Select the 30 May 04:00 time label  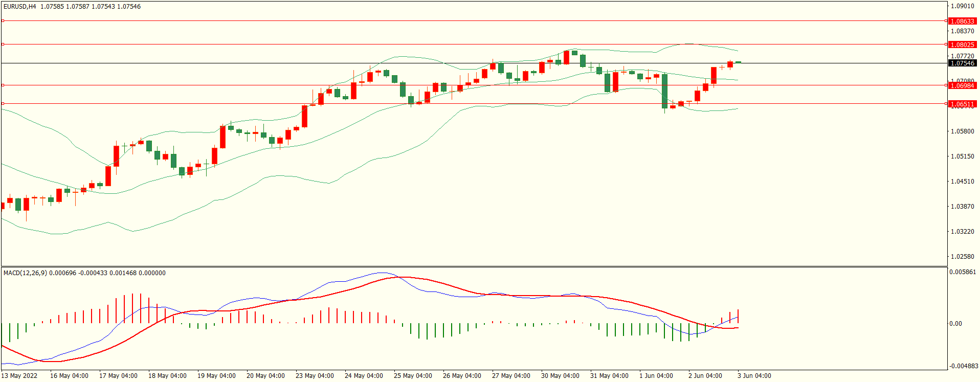560,376
